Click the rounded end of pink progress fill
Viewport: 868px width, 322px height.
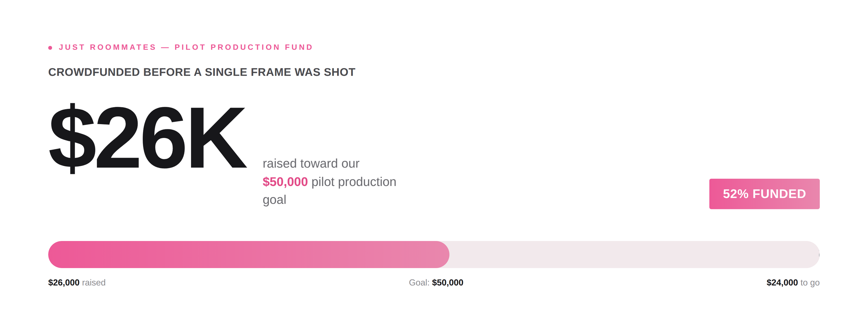click(443, 255)
